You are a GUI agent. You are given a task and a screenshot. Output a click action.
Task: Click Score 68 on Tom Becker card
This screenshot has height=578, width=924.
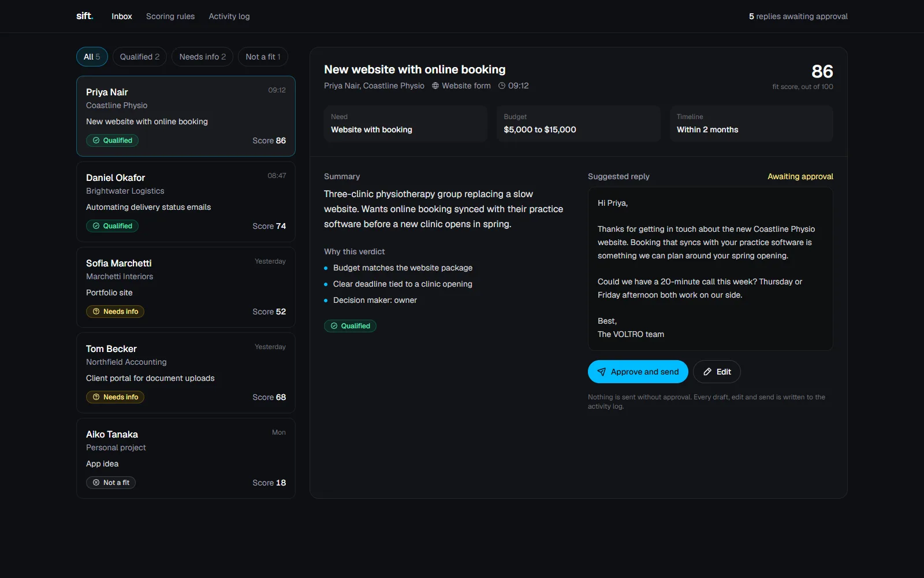[x=269, y=397]
